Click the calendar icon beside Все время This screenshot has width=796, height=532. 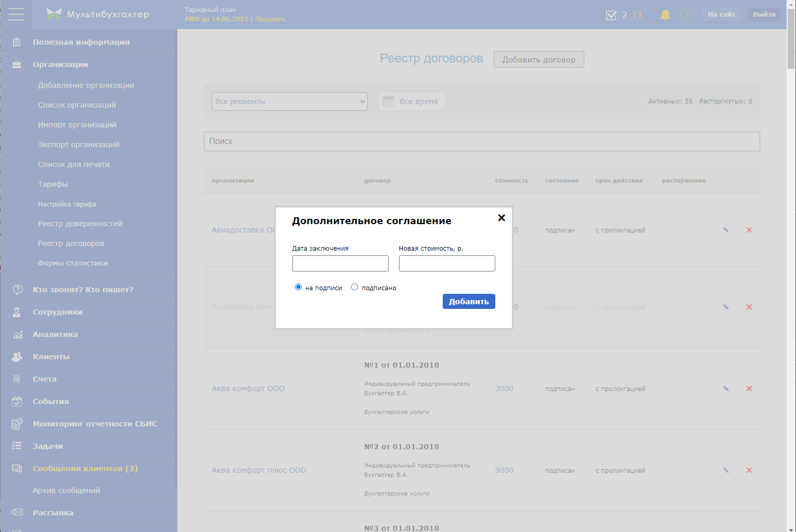click(x=389, y=101)
